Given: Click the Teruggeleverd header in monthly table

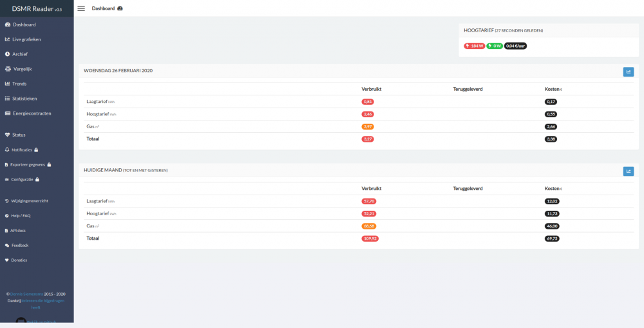Looking at the screenshot, I should click(x=468, y=189).
